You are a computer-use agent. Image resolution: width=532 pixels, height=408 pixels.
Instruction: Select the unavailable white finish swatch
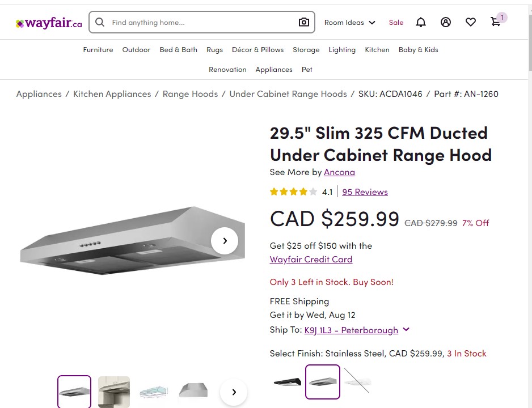357,381
